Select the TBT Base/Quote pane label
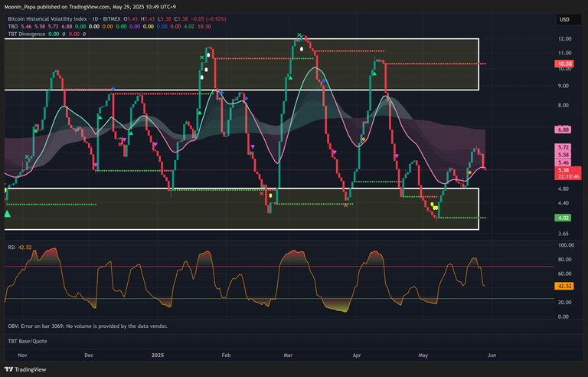Image resolution: width=588 pixels, height=377 pixels. [x=28, y=341]
